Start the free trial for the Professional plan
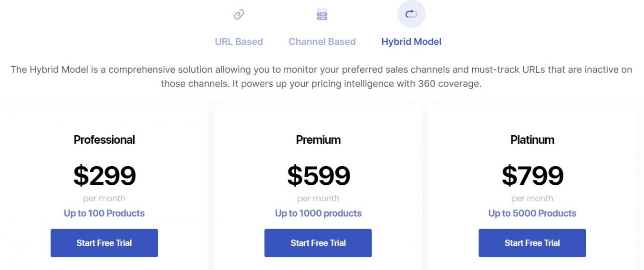The image size is (644, 270). [x=104, y=243]
